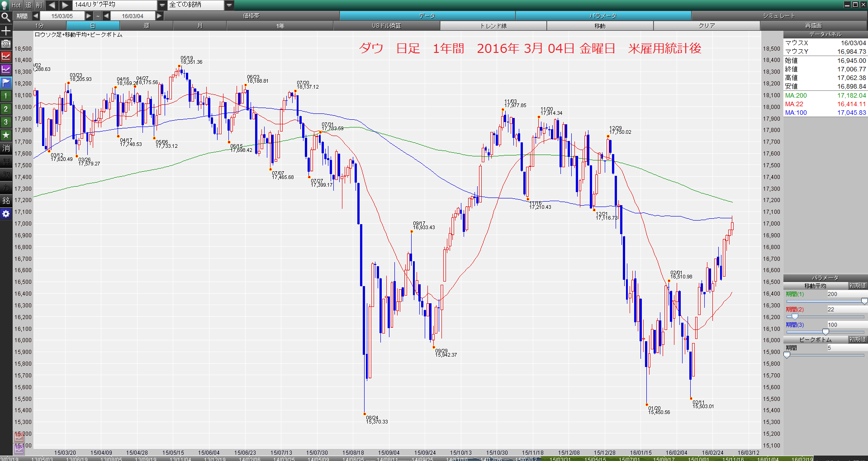Click the 消 erase sidebar button
This screenshot has width=868, height=461.
[5, 148]
